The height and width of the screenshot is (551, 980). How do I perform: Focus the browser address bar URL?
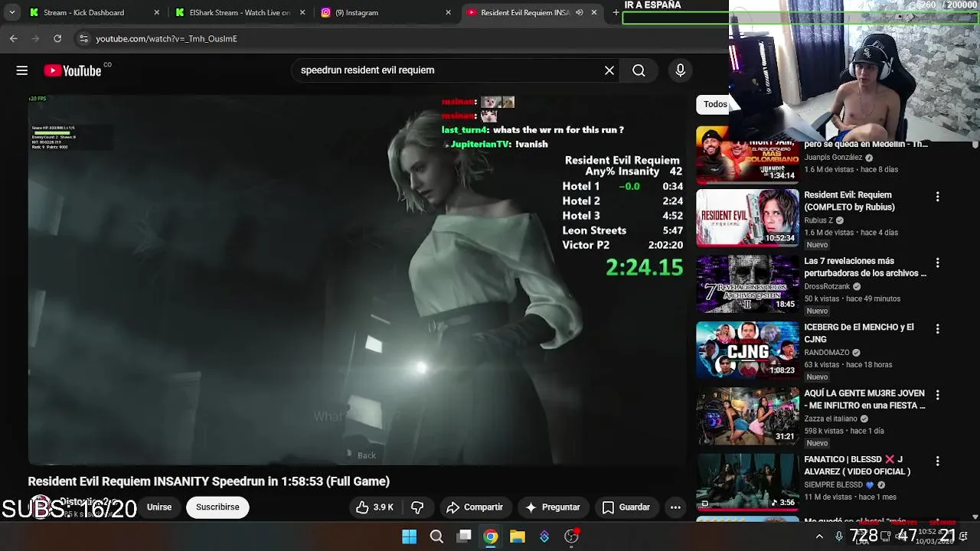[166, 39]
